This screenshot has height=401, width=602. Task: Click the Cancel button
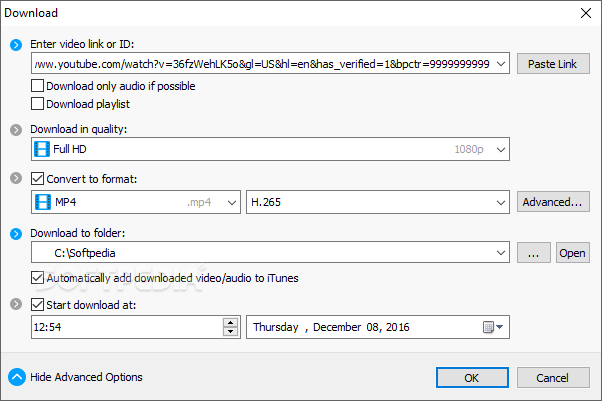click(x=553, y=378)
